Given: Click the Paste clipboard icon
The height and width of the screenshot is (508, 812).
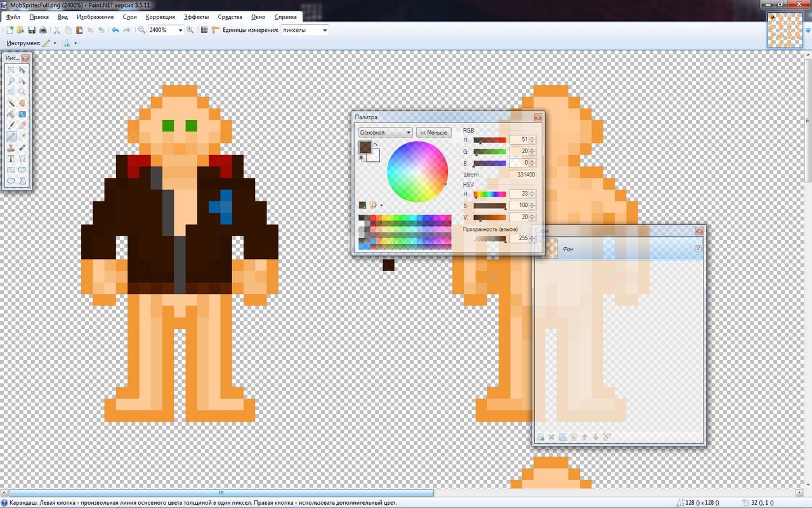Looking at the screenshot, I should coord(79,30).
